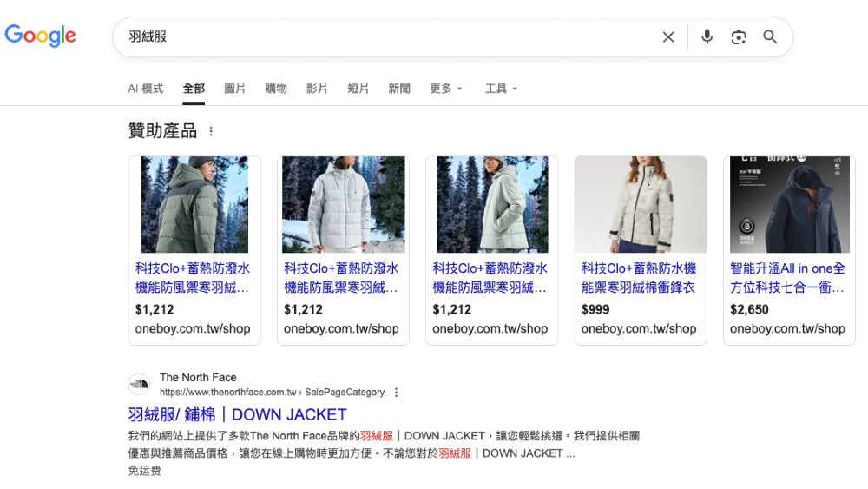Open navy all-in-one jacket image
This screenshot has height=489, width=868.
tap(789, 204)
